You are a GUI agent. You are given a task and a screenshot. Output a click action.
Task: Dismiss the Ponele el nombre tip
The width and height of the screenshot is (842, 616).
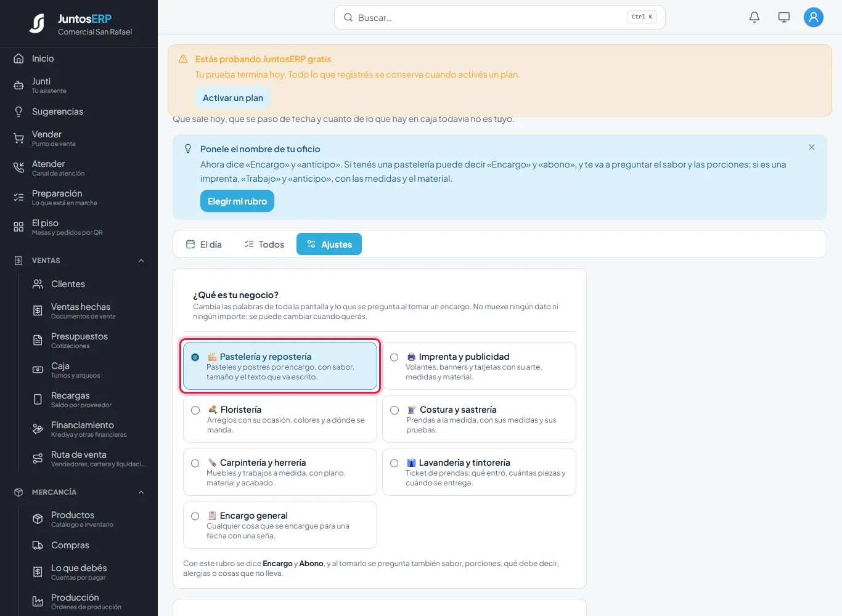812,147
